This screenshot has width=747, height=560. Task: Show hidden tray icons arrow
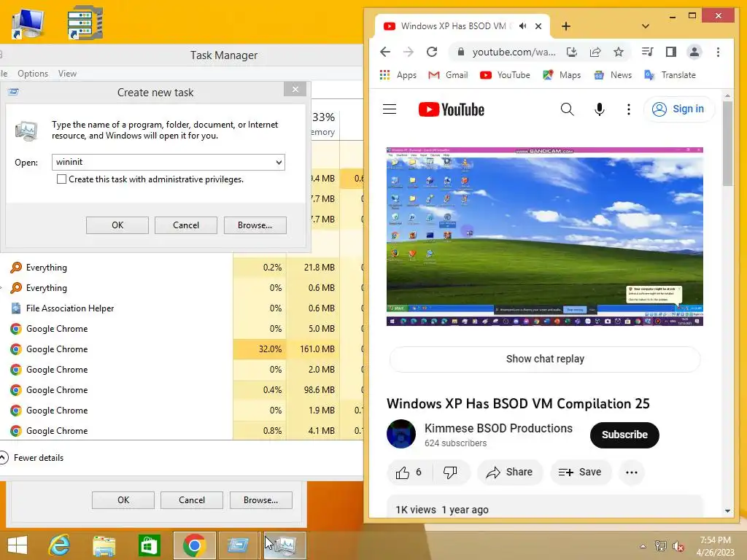(643, 546)
